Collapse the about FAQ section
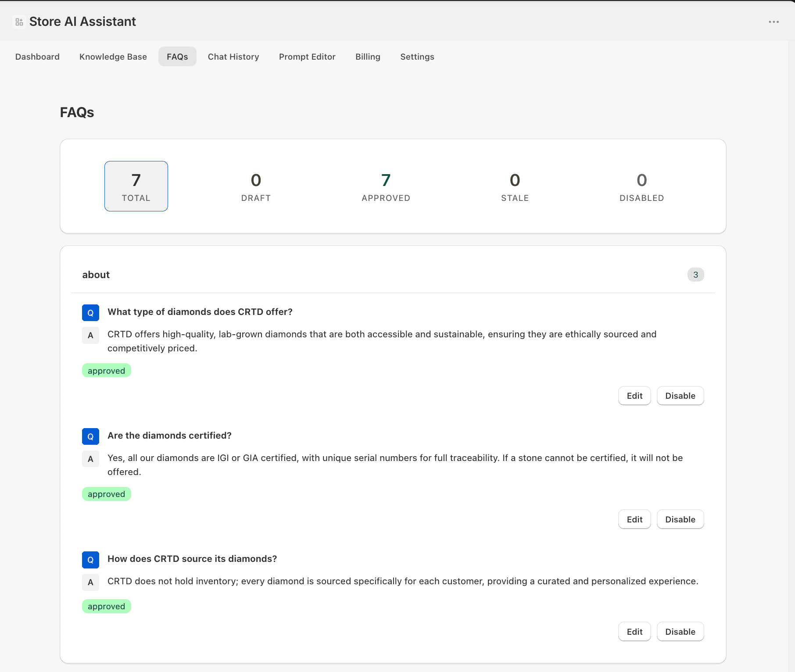 (x=96, y=275)
